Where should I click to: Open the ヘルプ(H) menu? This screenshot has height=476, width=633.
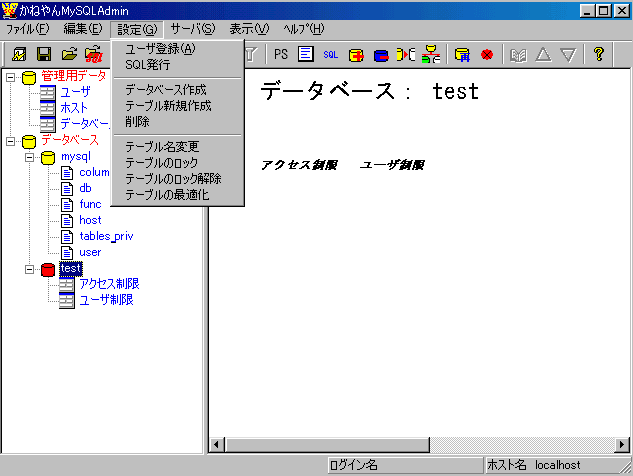304,29
